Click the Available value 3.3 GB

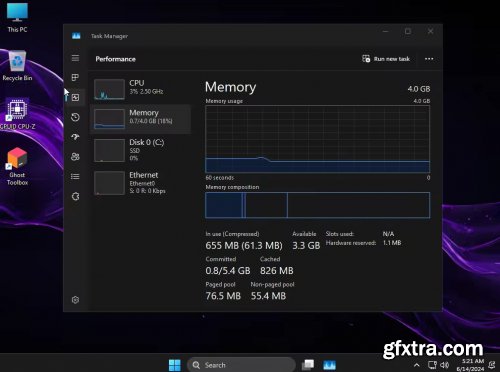coord(306,246)
